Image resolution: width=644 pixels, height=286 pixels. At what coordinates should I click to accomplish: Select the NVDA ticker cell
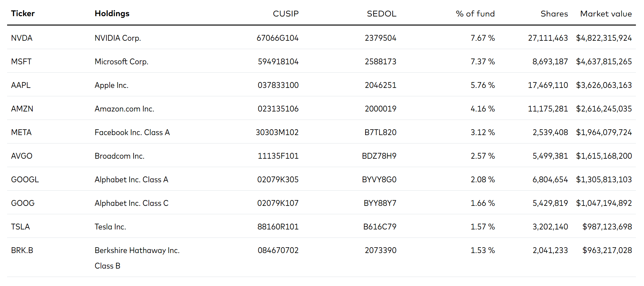pos(22,38)
